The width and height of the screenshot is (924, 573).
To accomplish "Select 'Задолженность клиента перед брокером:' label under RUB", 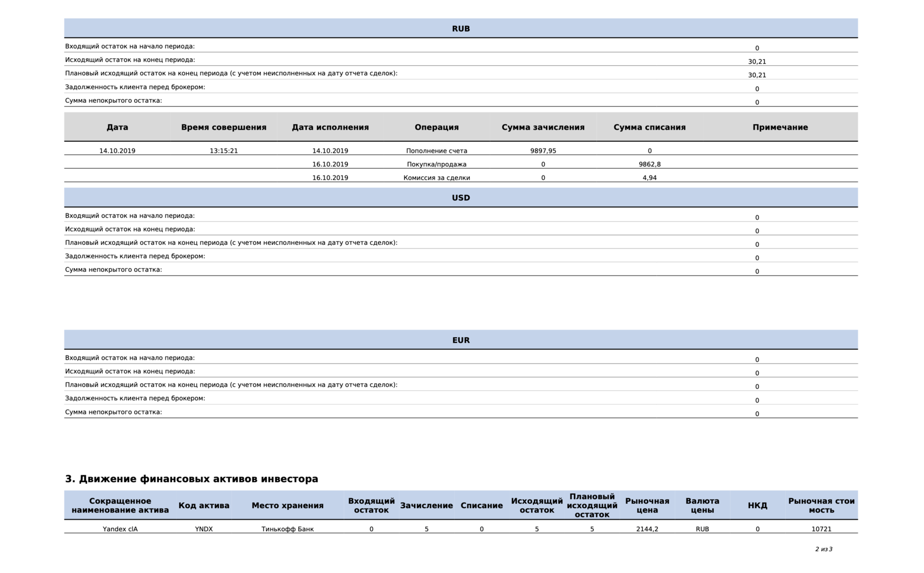I will pos(135,87).
